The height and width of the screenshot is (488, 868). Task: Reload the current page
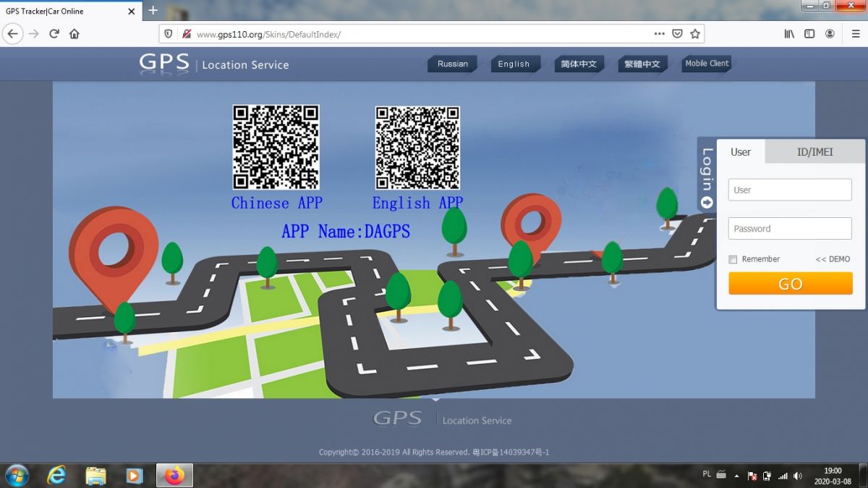pyautogui.click(x=54, y=34)
